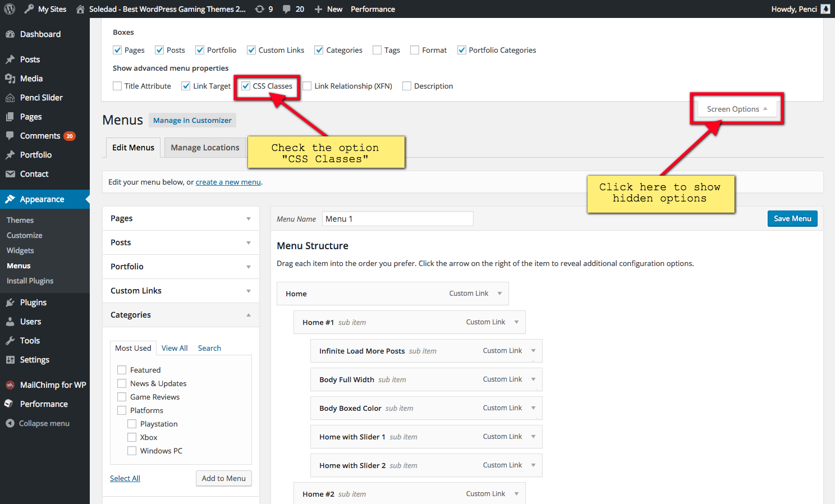
Task: Select the Edit Menus tab
Action: click(x=133, y=148)
